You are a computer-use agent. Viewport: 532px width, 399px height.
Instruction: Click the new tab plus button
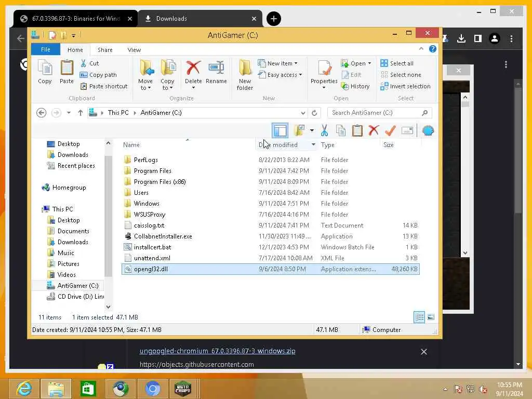(x=273, y=19)
